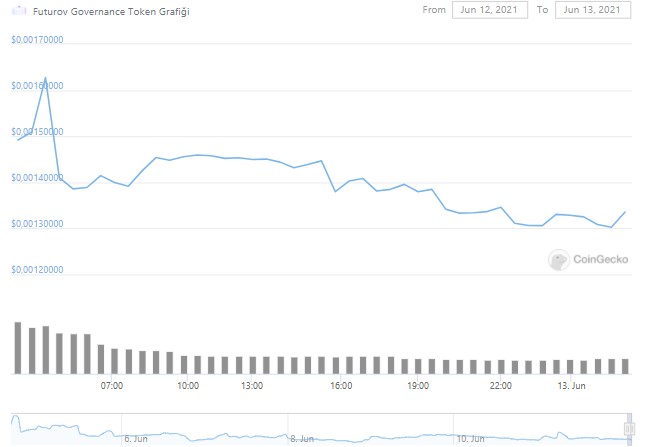Image resolution: width=652 pixels, height=447 pixels.
Task: Click the 07:00 time axis label
Action: click(x=111, y=386)
